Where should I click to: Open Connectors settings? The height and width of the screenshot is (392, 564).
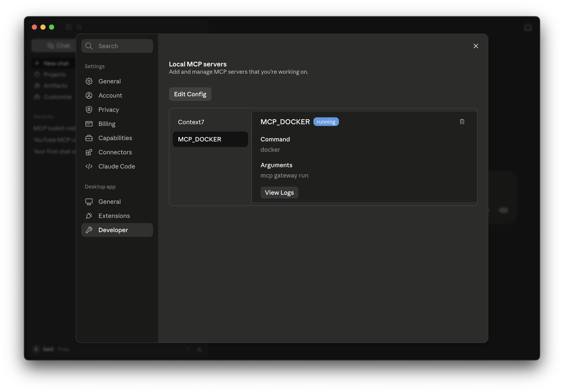[x=117, y=152]
